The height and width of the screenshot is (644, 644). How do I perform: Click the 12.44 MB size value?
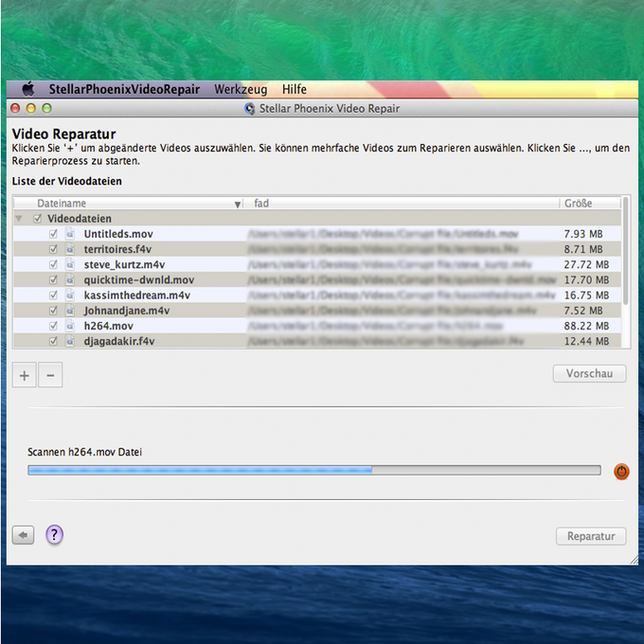[x=586, y=341]
